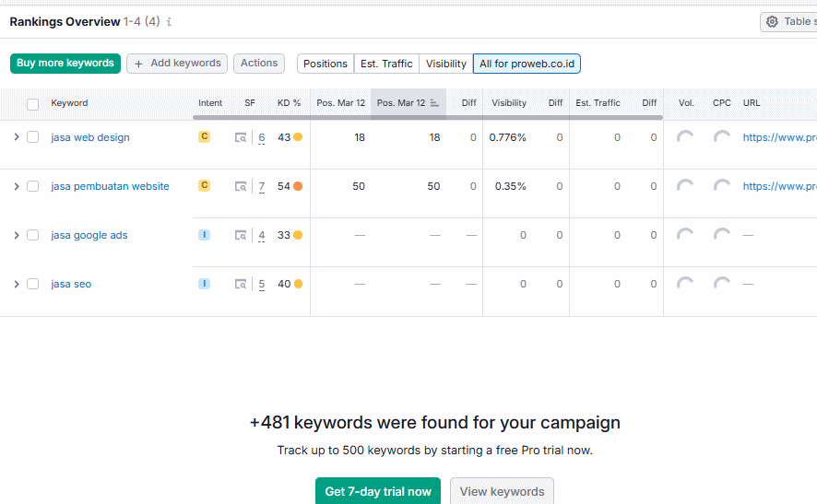The image size is (817, 504).
Task: Click the Informational intent badge for jasa seo
Action: click(205, 284)
